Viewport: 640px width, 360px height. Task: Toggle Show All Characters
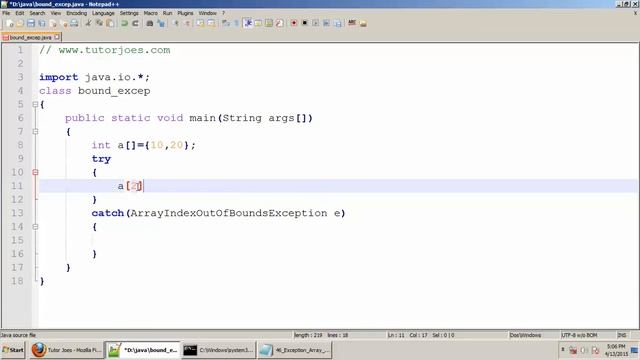click(x=236, y=23)
